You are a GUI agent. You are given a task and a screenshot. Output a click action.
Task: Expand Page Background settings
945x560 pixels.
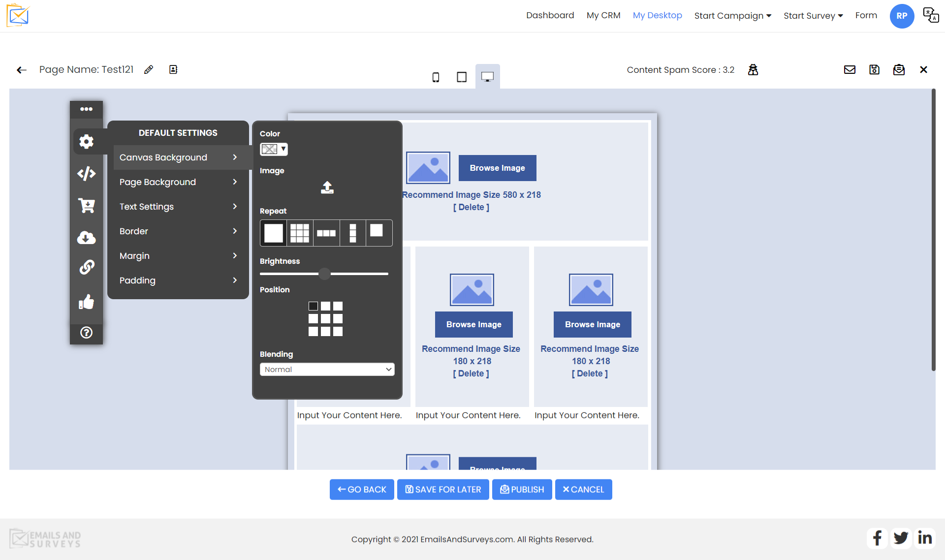coord(178,182)
